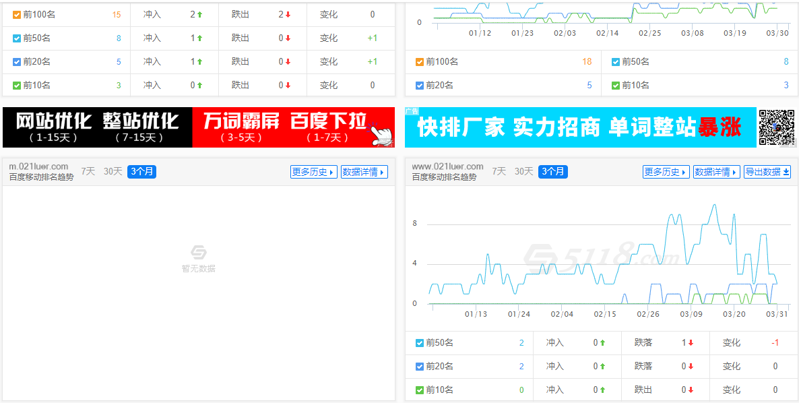Image resolution: width=799 pixels, height=403 pixels.
Task: Expand 更多历史 in the m.021luer.com panel
Action: 313,172
